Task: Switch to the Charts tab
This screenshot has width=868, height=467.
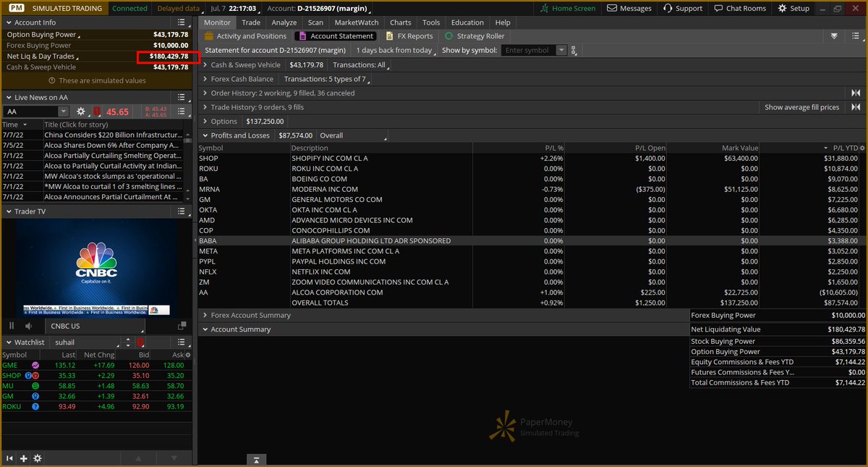Action: [x=401, y=22]
